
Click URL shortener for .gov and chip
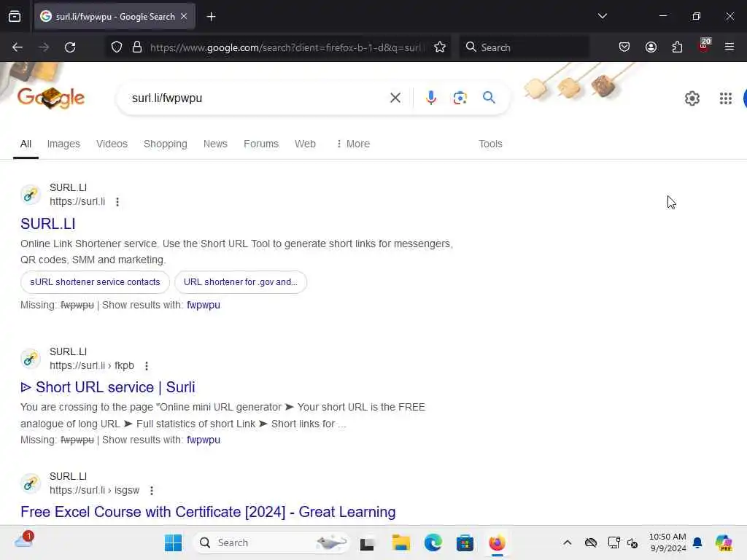click(241, 282)
